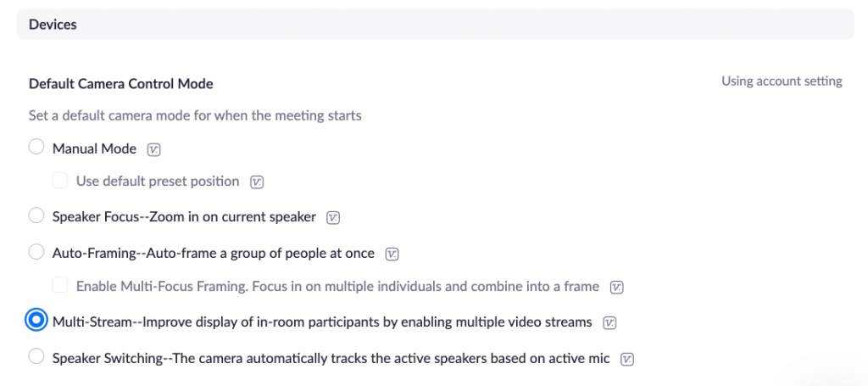Viewport: 868px width, 386px height.
Task: Click the version icon beside Manual Mode
Action: [x=154, y=149]
